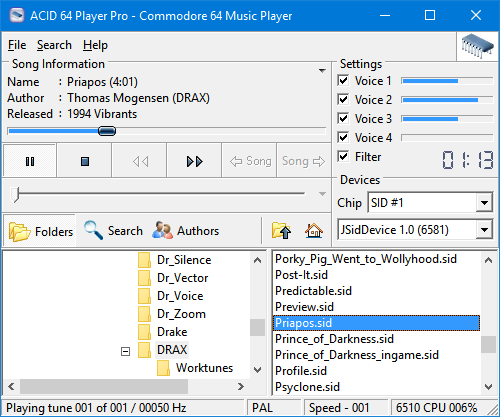Image resolution: width=500 pixels, height=417 pixels.
Task: Collapse the DRAX folder tree node
Action: [125, 351]
